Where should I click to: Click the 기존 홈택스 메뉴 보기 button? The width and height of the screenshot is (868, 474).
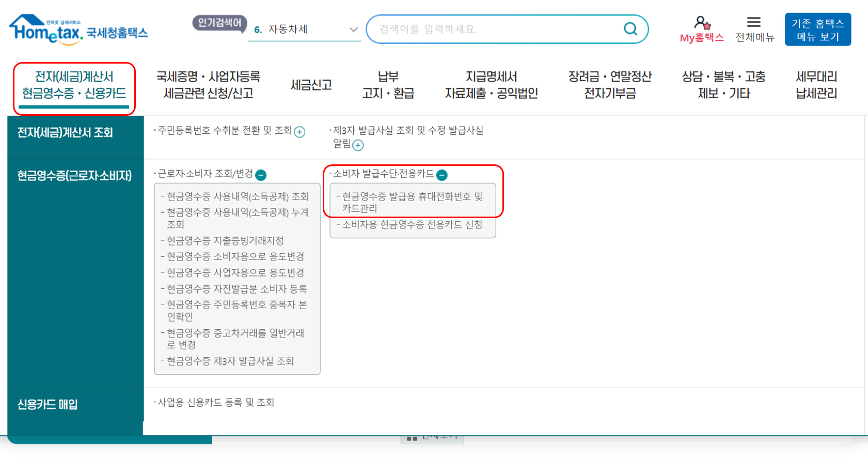click(x=817, y=29)
